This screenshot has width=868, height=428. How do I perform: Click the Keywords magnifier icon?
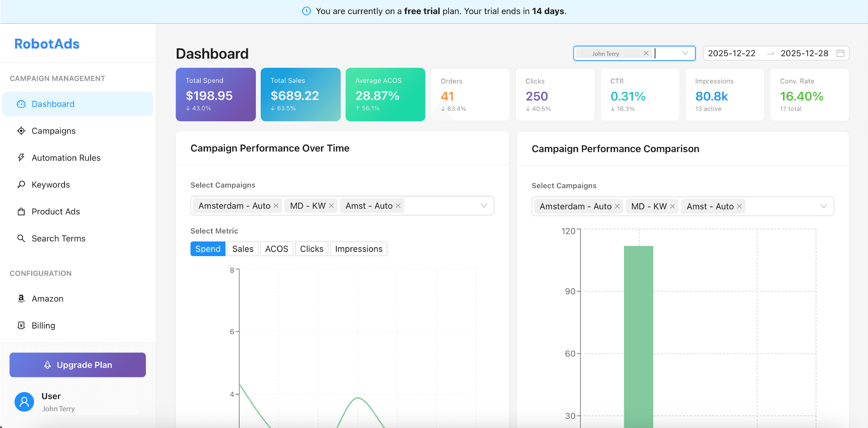21,184
